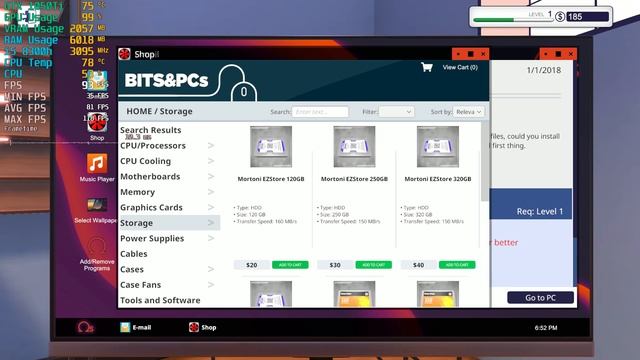Open the Sort by dropdown

tap(469, 112)
